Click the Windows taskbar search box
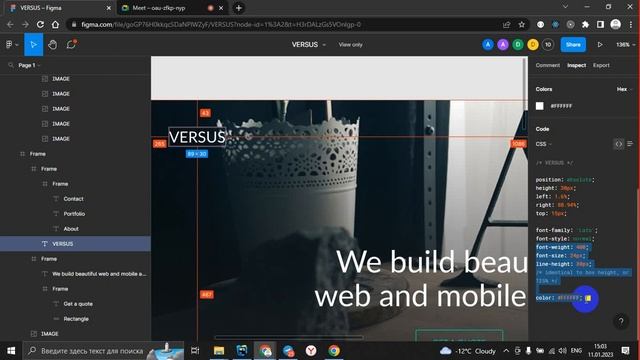 [104, 351]
